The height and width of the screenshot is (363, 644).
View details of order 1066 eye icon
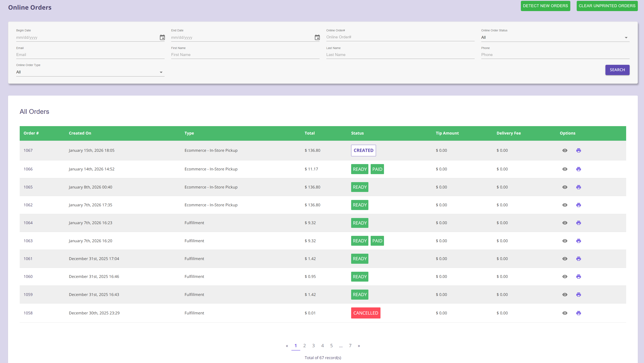click(565, 169)
